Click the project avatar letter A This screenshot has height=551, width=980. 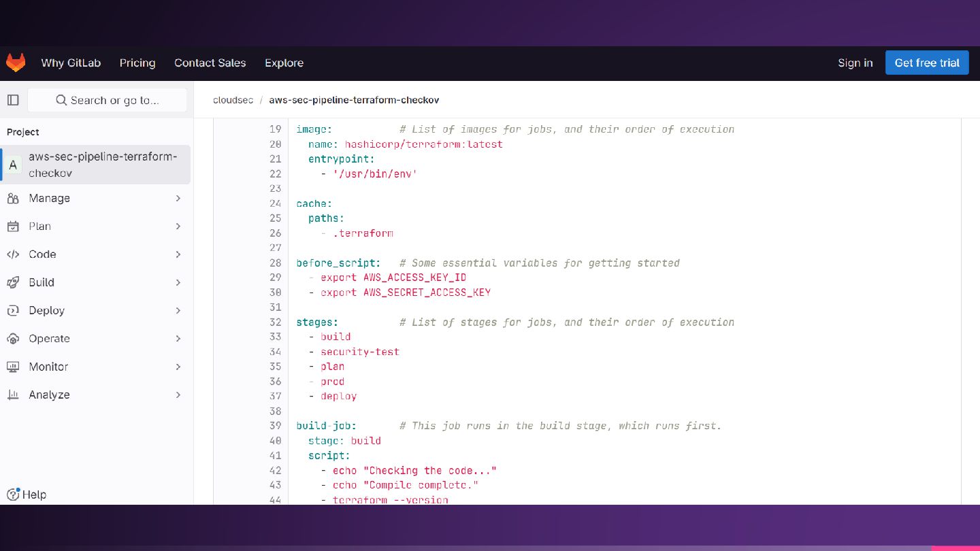pos(13,165)
